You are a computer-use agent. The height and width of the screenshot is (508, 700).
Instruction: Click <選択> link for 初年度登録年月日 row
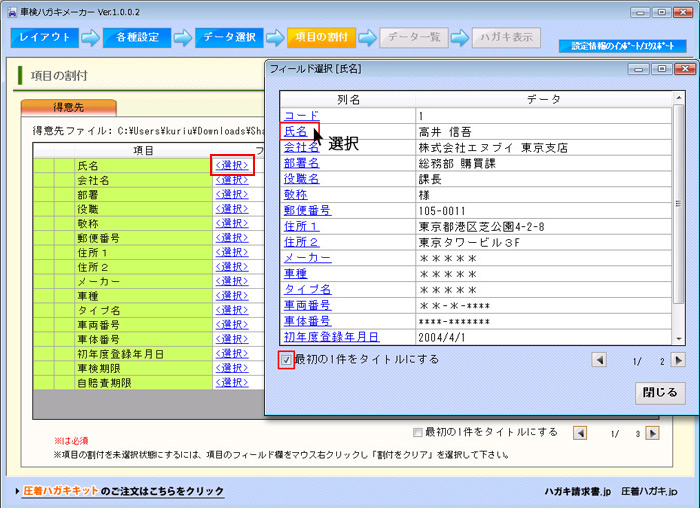tap(232, 354)
